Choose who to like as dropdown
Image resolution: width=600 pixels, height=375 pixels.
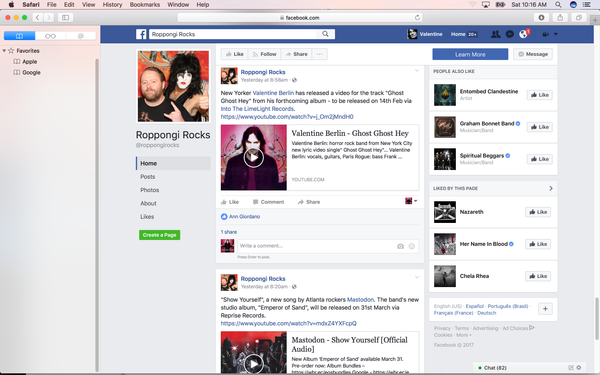click(411, 201)
